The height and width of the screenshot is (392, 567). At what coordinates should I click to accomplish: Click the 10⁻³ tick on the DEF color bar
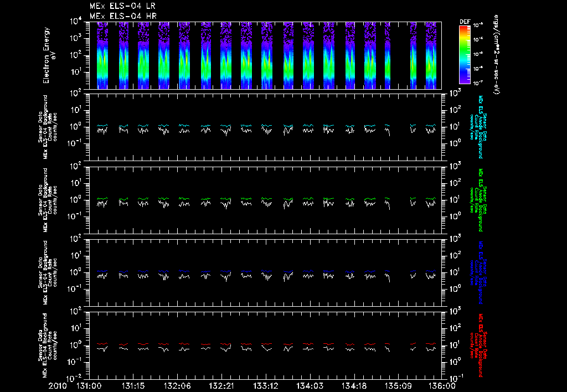point(478,25)
